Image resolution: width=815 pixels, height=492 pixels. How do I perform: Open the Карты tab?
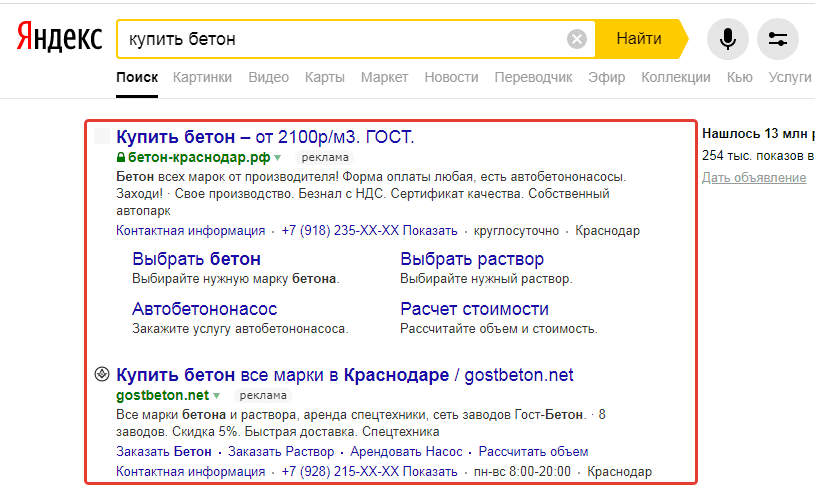(x=325, y=77)
